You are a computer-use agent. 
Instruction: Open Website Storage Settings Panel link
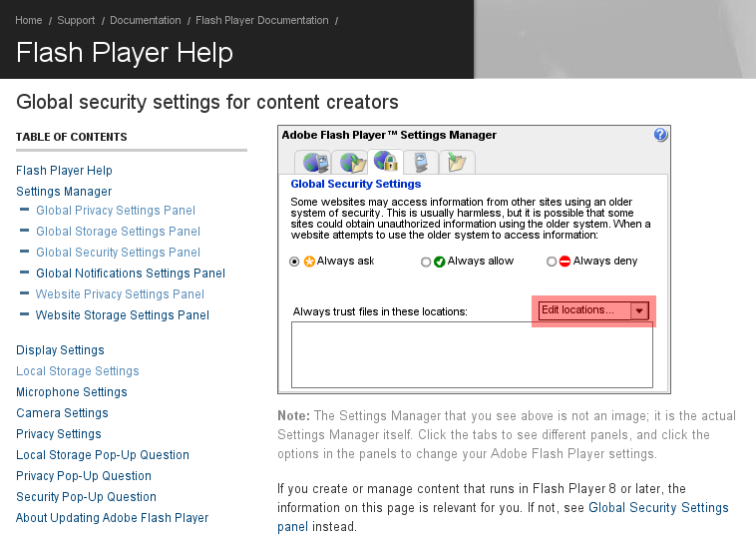123,315
